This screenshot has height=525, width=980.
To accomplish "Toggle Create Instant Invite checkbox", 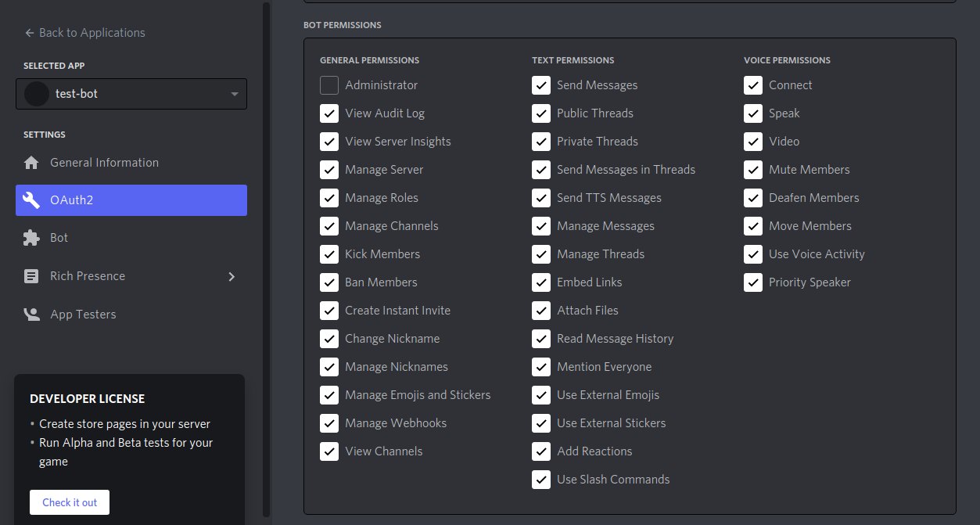I will pyautogui.click(x=329, y=311).
